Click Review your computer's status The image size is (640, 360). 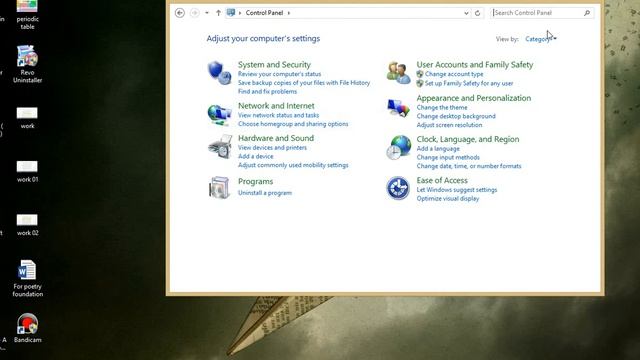279,74
